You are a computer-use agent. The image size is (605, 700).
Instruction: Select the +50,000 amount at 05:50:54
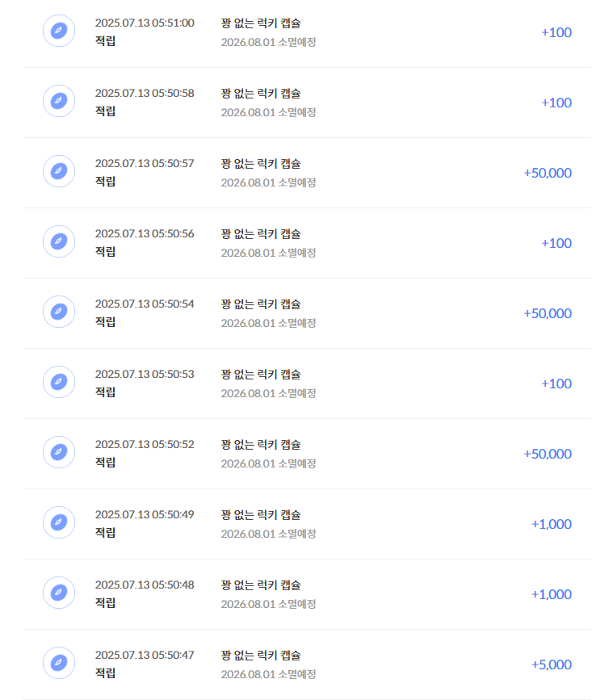[x=548, y=313]
